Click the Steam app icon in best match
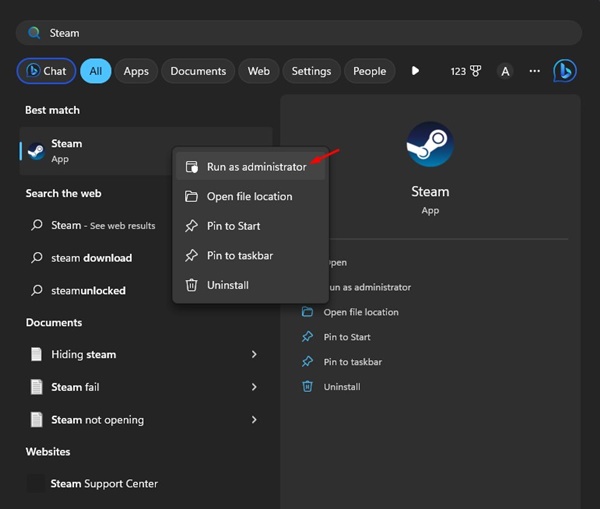Screen dimensions: 600x509 36,152
